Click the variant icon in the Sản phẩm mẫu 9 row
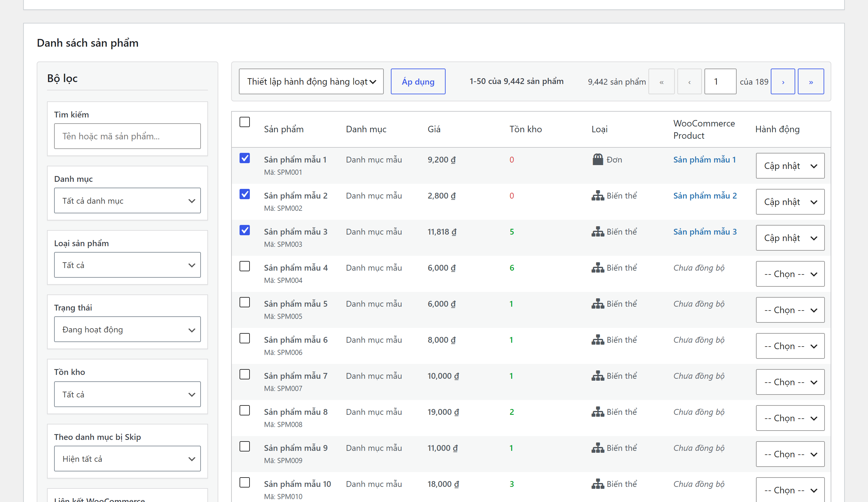This screenshot has height=502, width=868. pyautogui.click(x=598, y=448)
